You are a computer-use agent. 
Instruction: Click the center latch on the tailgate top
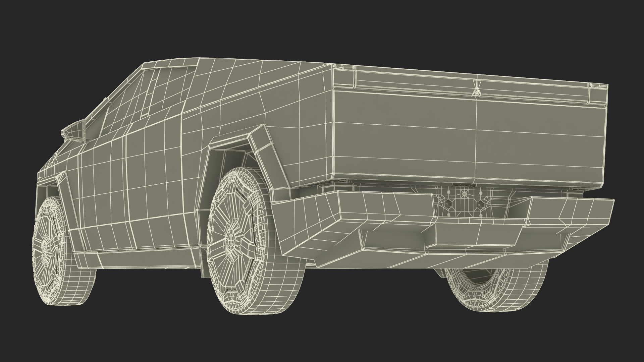pyautogui.click(x=476, y=93)
